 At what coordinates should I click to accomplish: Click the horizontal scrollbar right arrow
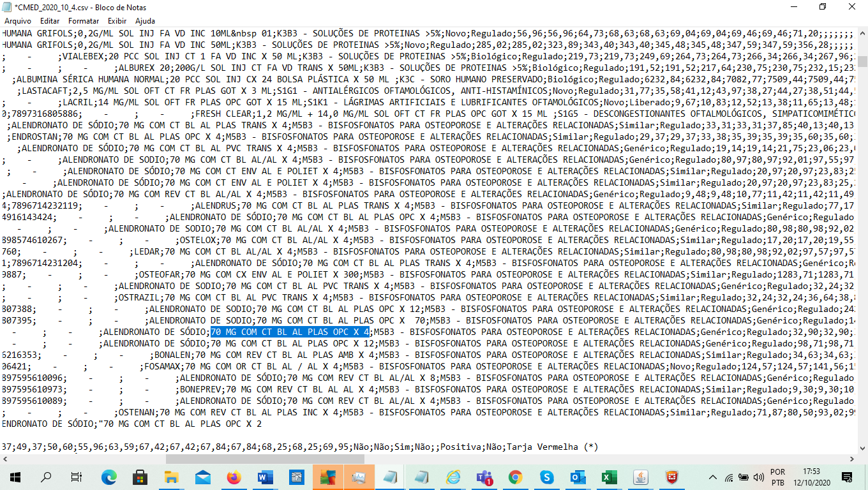(851, 459)
